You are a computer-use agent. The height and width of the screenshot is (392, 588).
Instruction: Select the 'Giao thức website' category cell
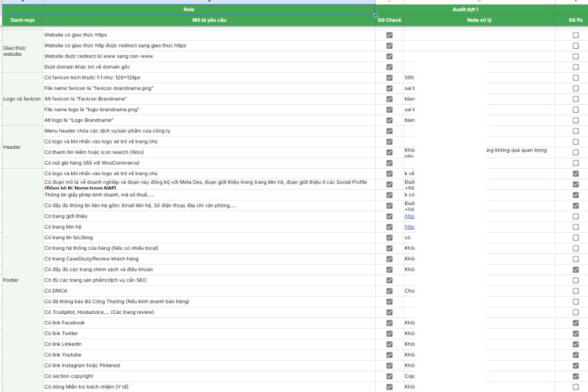click(22, 51)
